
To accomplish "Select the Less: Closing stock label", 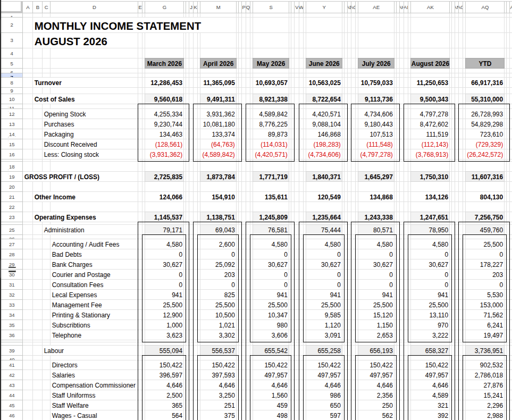I will 71,155.
